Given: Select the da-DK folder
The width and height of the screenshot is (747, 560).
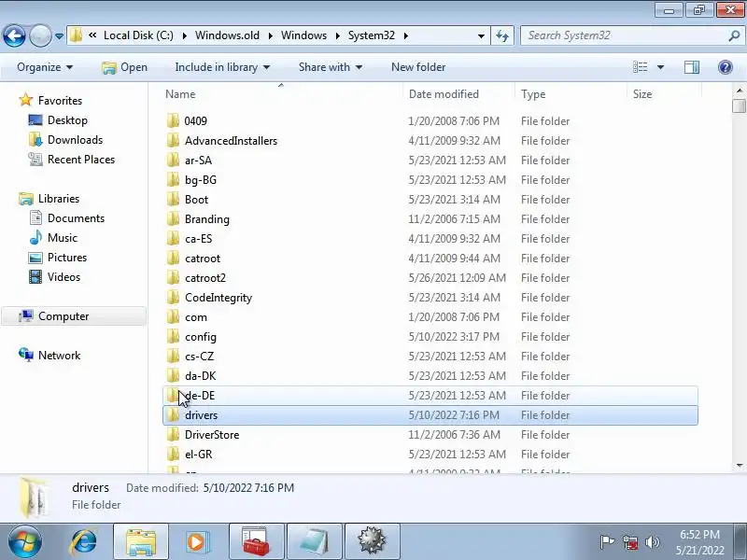Looking at the screenshot, I should click(200, 375).
